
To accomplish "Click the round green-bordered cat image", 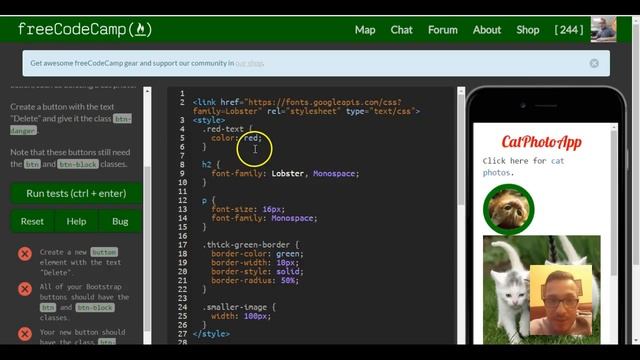I will tap(508, 209).
